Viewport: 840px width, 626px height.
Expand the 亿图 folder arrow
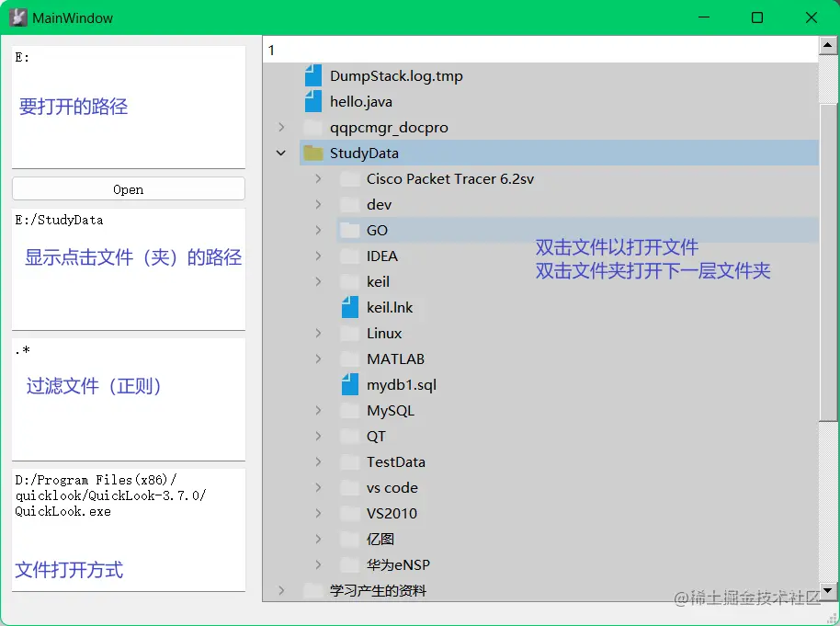tap(318, 540)
